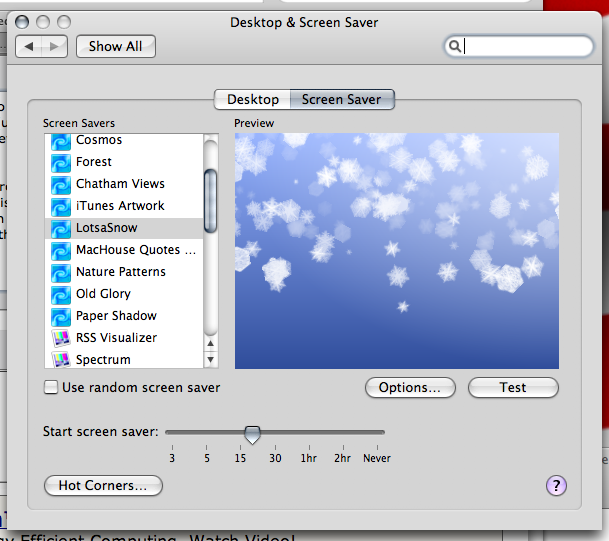Select Cosmos text in the list
This screenshot has height=541, width=609.
[99, 140]
